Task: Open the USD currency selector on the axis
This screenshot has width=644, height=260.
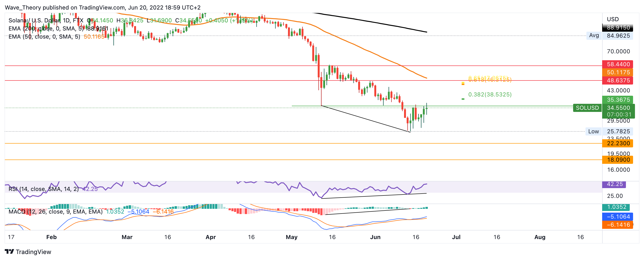Action: point(613,19)
